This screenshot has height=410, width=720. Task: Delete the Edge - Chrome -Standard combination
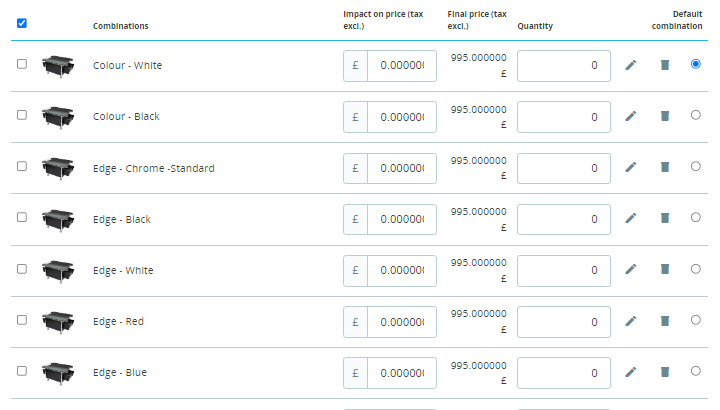click(x=664, y=167)
